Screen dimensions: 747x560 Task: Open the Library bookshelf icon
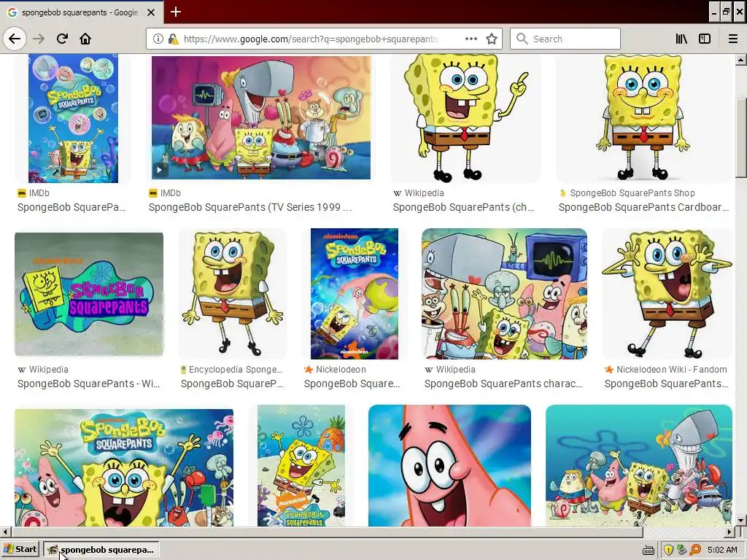(681, 39)
